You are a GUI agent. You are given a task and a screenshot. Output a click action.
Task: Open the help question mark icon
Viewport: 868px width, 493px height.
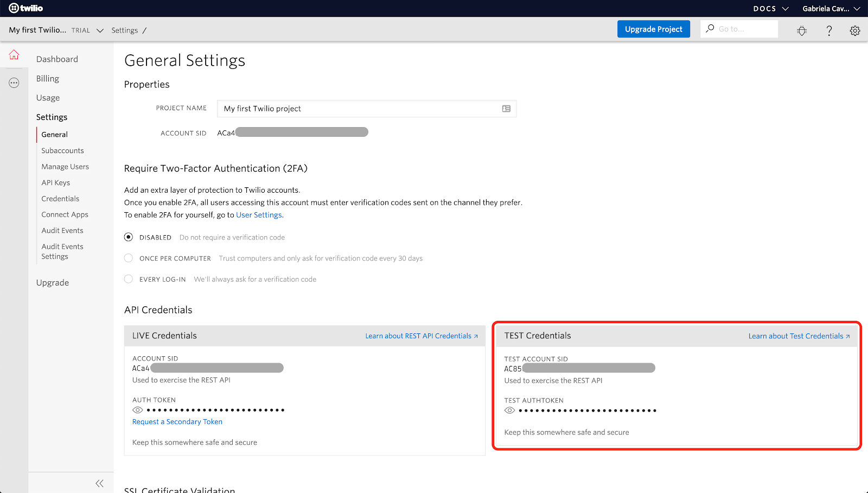(x=829, y=30)
